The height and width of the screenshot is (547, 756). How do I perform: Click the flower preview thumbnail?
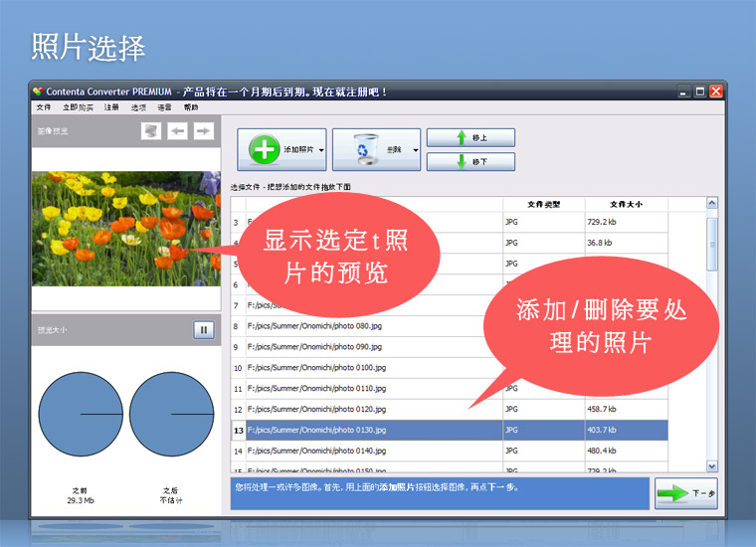pyautogui.click(x=126, y=229)
